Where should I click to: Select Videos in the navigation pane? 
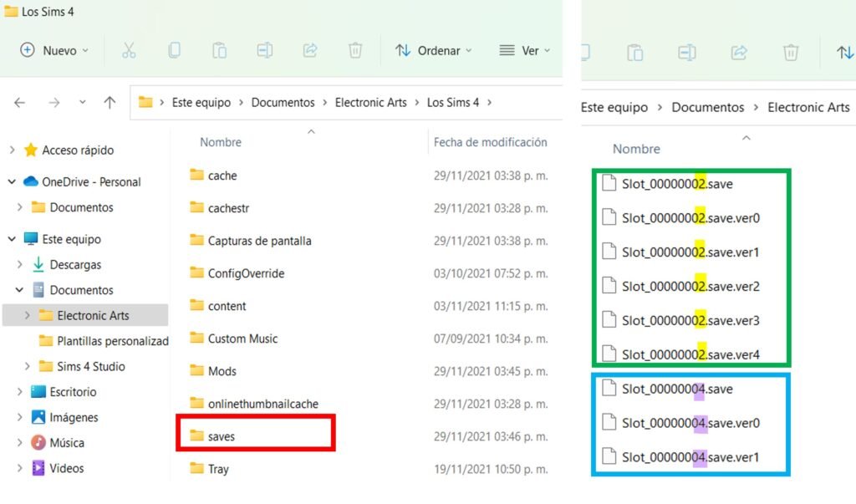(x=66, y=468)
